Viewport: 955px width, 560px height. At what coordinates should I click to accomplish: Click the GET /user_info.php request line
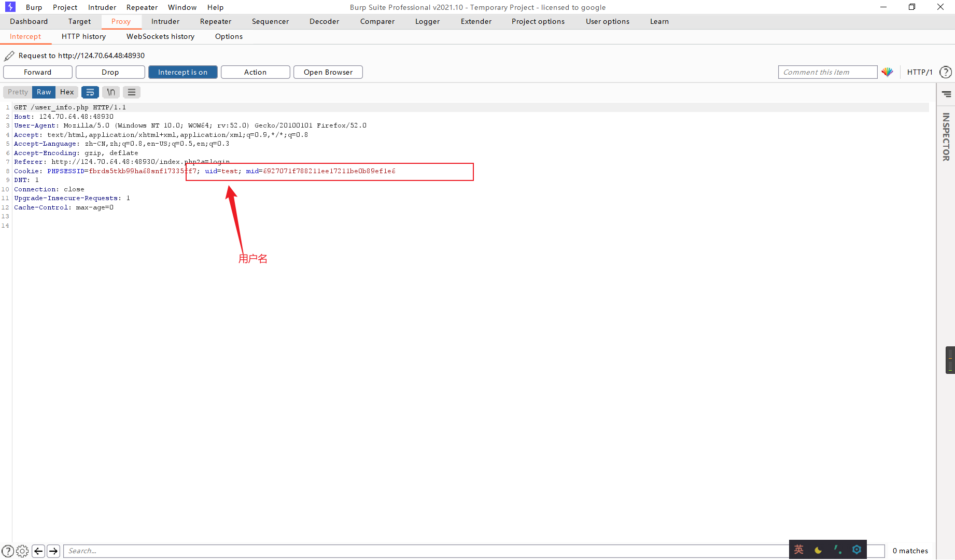click(70, 107)
